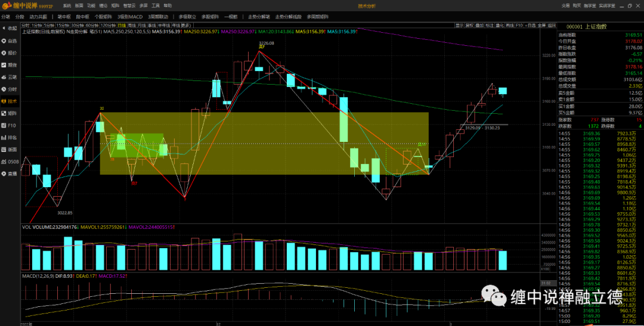This screenshot has width=644, height=326.
Task: Click F10 button above chart
Action: (x=519, y=26)
